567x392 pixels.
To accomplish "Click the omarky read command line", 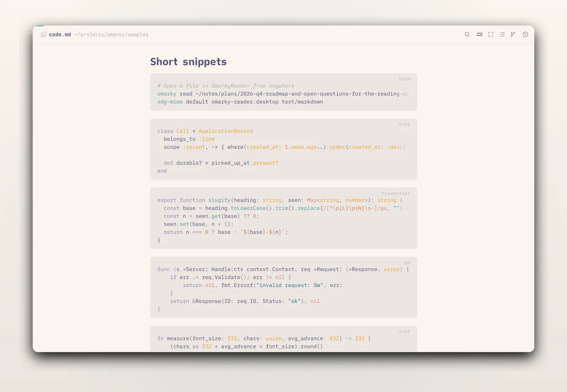I will pos(283,94).
